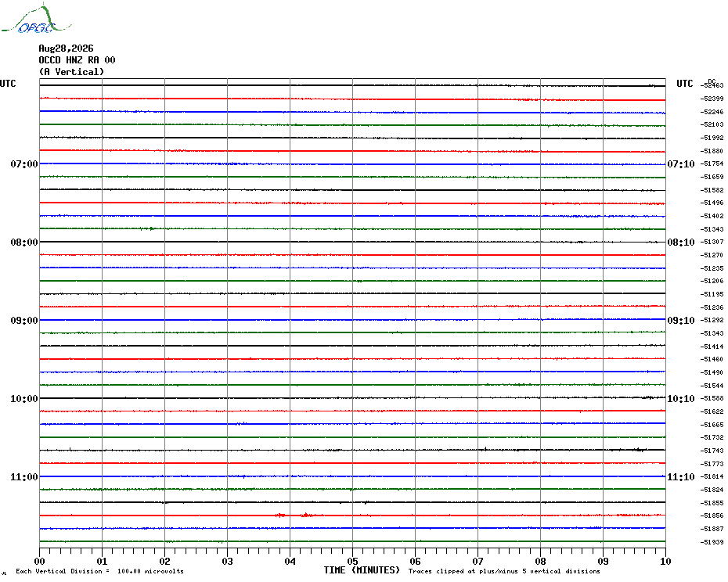Click the DC offset value -51814
The image size is (728, 582).
click(712, 476)
